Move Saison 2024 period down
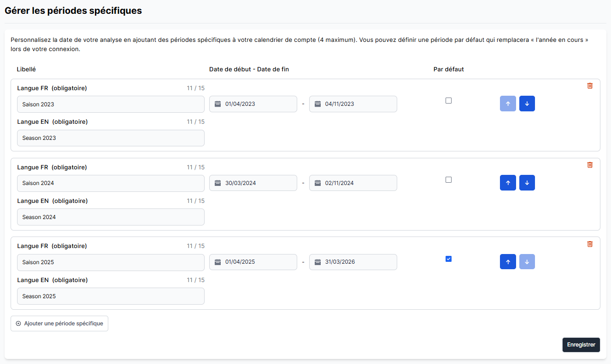Screen dimensions: 611x364 [527, 183]
